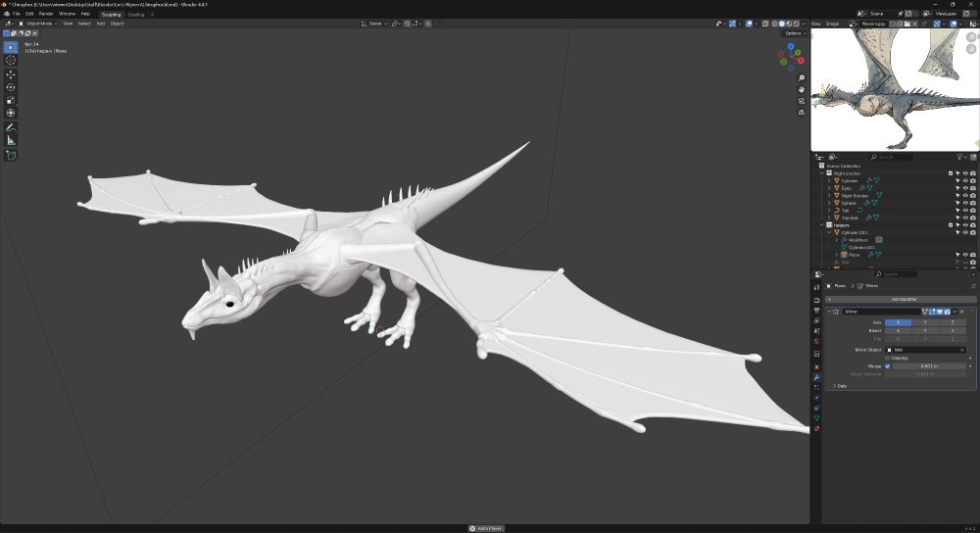Click the viewport pan hand icon

[802, 89]
